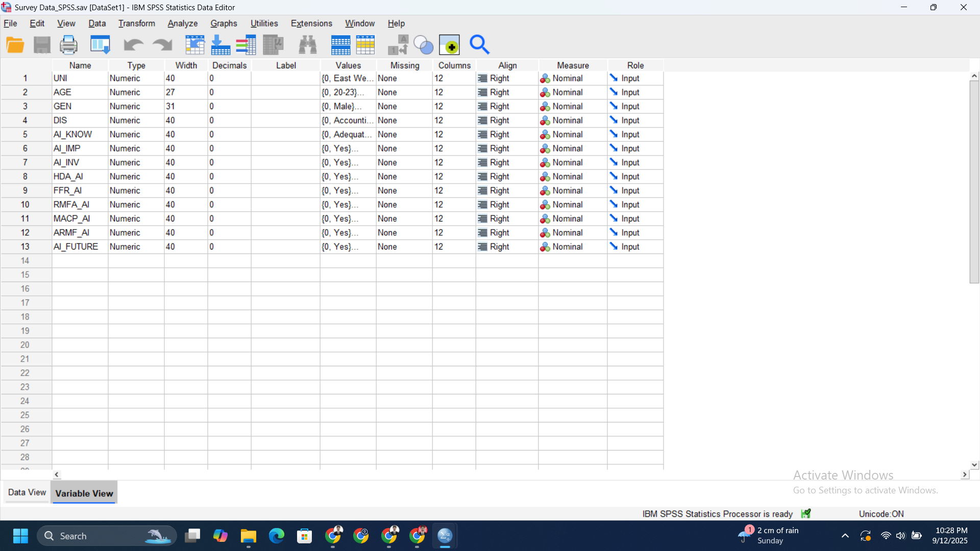The height and width of the screenshot is (551, 980).
Task: Click the Go to variable icon
Action: tap(220, 45)
